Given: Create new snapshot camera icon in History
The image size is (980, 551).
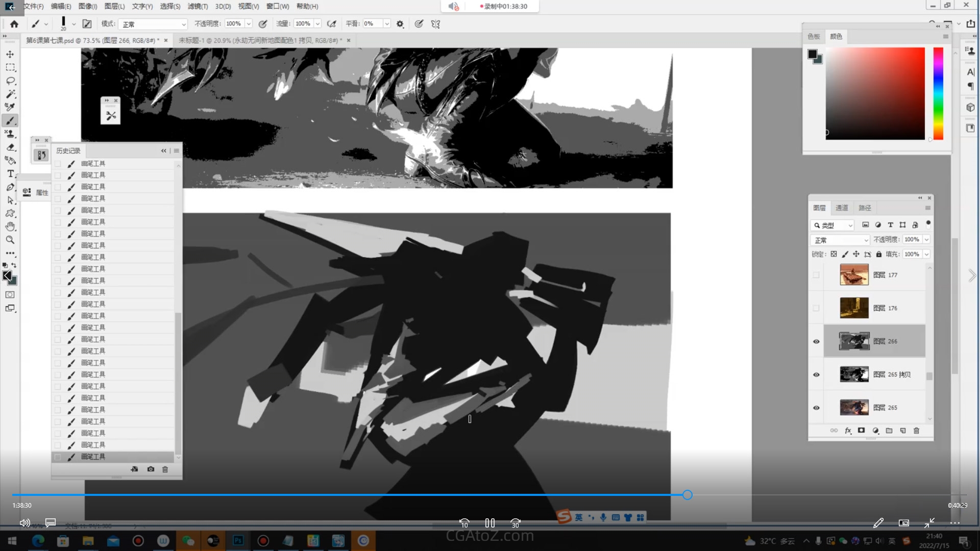Looking at the screenshot, I should pyautogui.click(x=151, y=469).
